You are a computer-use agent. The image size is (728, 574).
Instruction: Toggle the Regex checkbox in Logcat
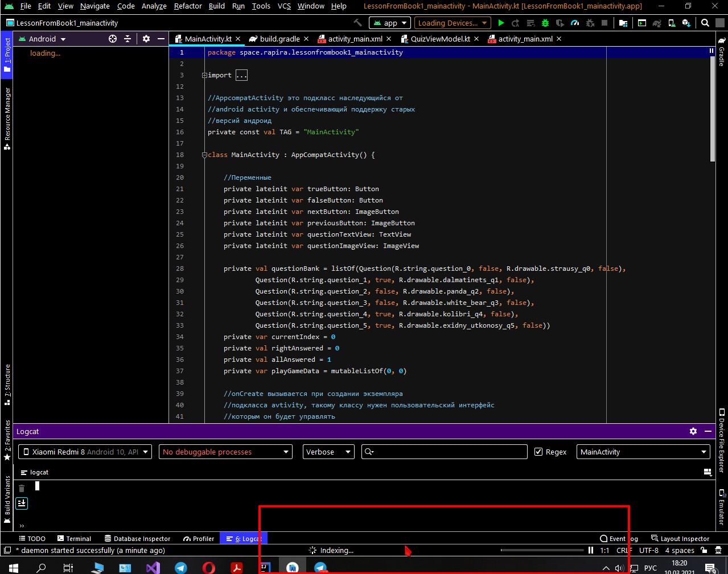click(x=538, y=452)
